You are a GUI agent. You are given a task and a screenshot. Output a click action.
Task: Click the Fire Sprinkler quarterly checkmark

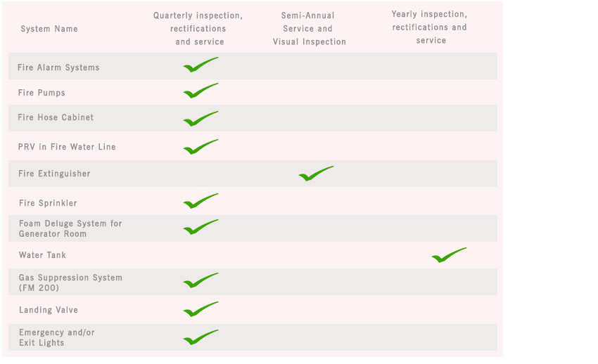tap(201, 202)
